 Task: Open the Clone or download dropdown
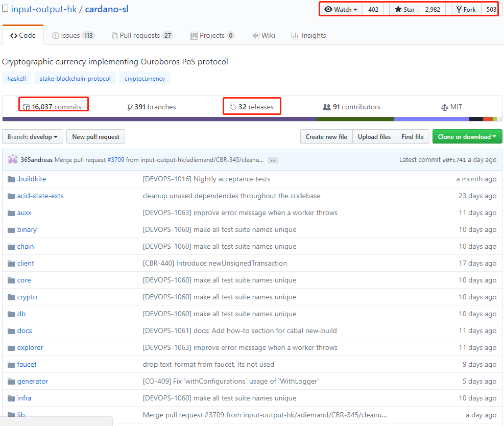coord(467,137)
